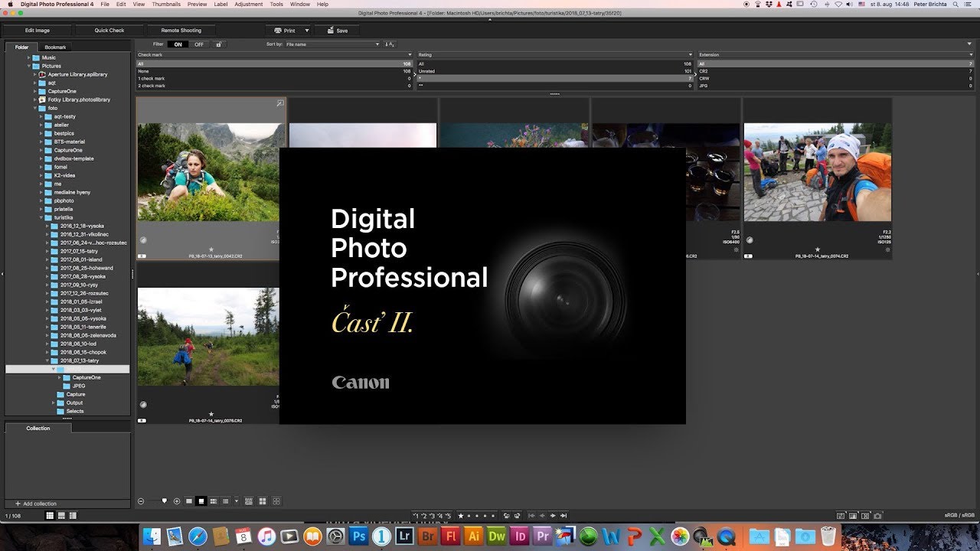Open Dreamweaver from the dock
Image resolution: width=980 pixels, height=551 pixels.
pos(497,536)
